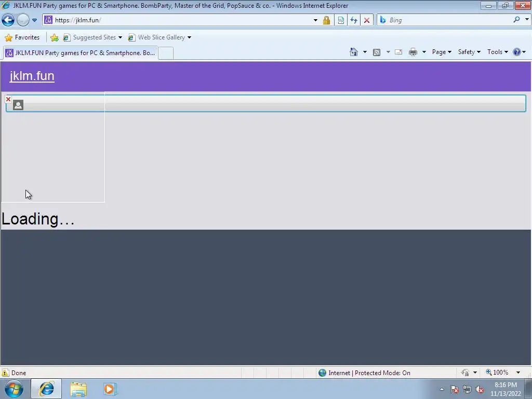This screenshot has width=532, height=399.
Task: Click the Add to Favorites Bar icon
Action: point(54,37)
